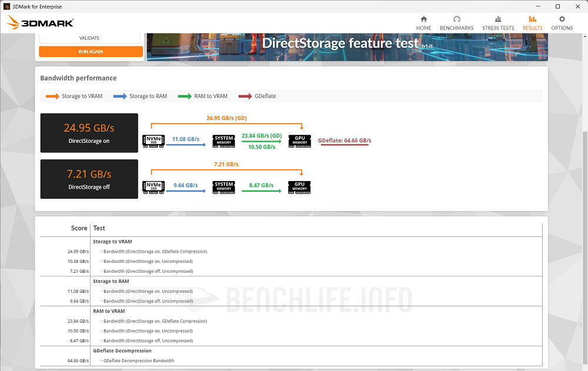The width and height of the screenshot is (588, 371).
Task: Click the Storage to VRAM legend label
Action: [x=82, y=96]
